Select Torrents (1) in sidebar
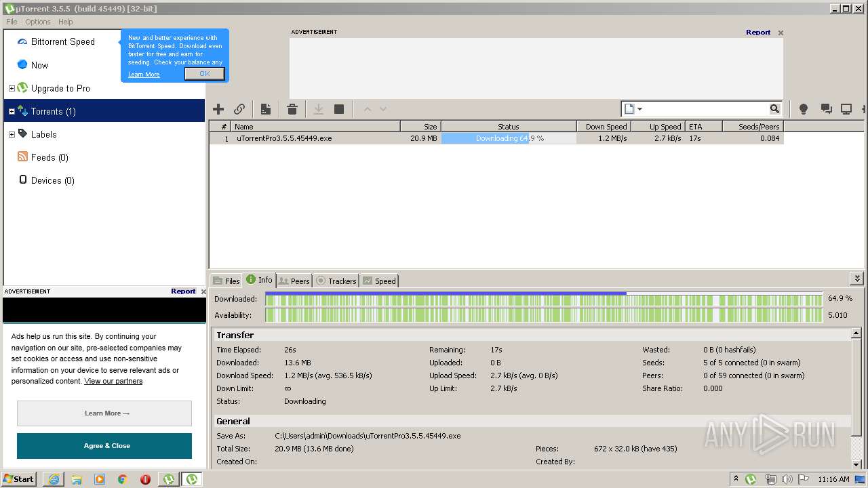The width and height of the screenshot is (868, 488). click(104, 111)
